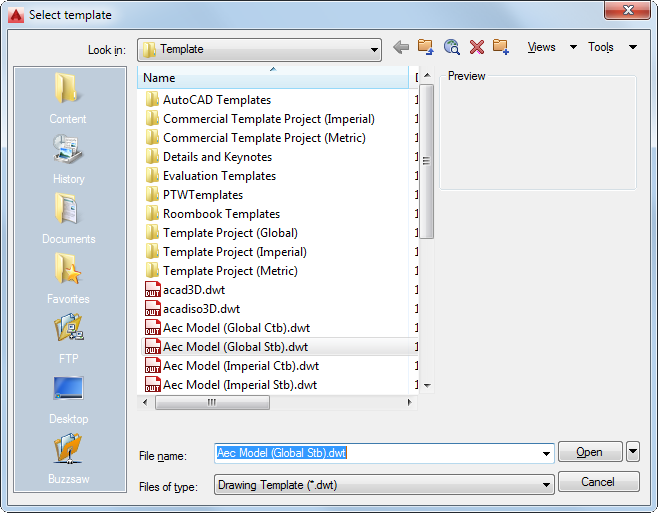Click the scroll left arrow of file list
Viewport: 658px width, 513px height.
tap(145, 403)
